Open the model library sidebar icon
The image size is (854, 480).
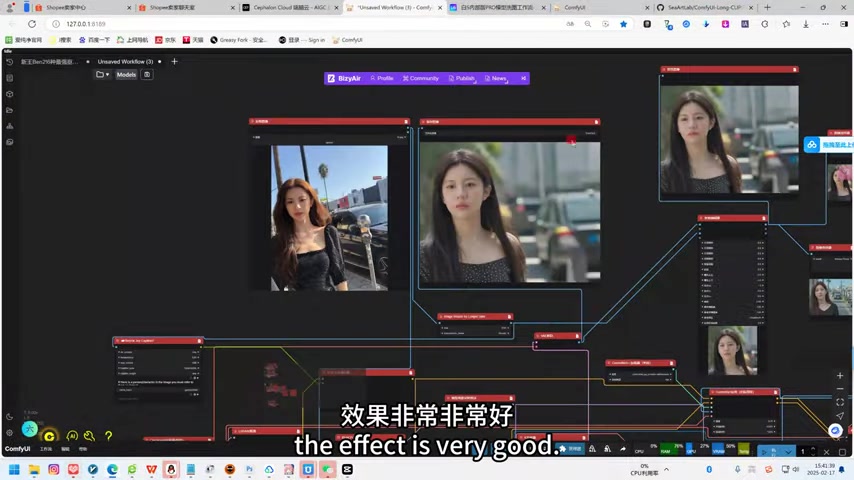tap(9, 126)
